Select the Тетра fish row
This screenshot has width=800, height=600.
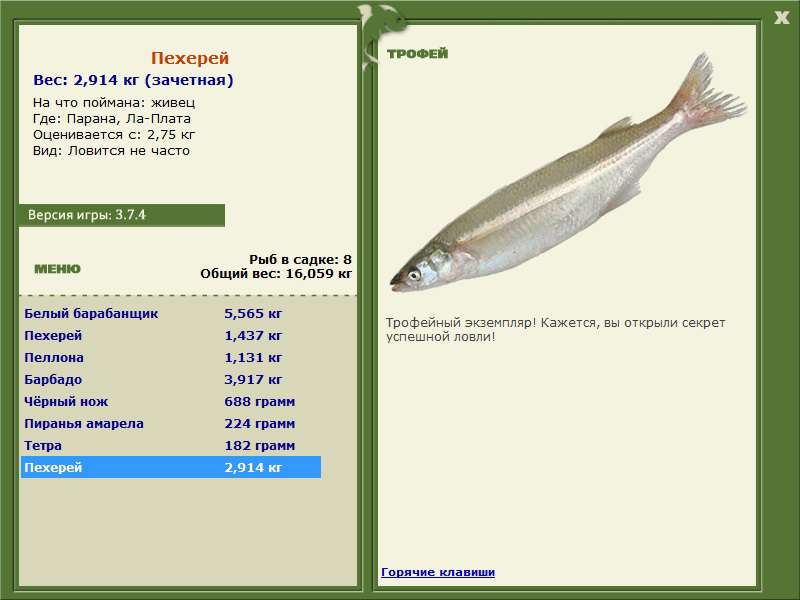pos(171,445)
